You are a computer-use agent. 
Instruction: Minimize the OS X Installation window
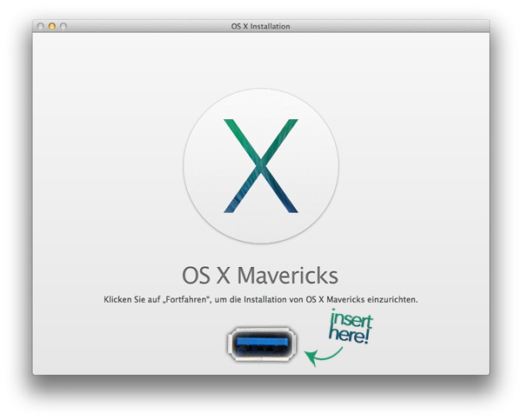[x=52, y=26]
